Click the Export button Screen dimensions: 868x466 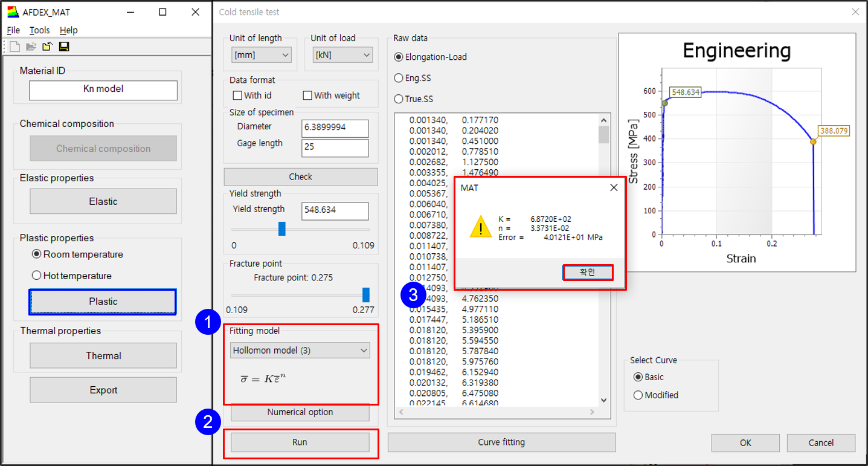tap(103, 390)
